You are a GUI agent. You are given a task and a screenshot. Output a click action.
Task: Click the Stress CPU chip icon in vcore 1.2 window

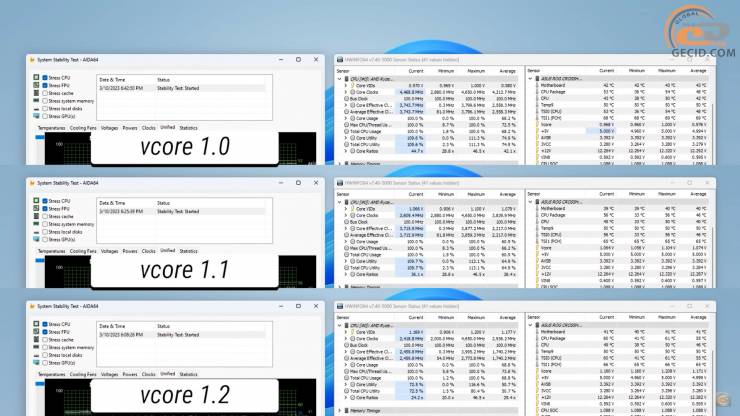point(36,324)
